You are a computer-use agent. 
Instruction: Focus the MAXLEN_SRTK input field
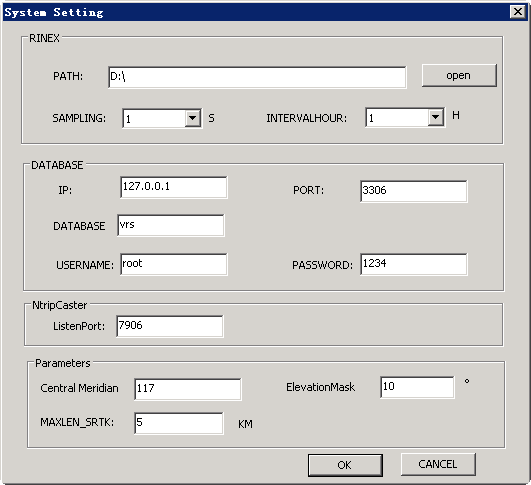(x=179, y=423)
